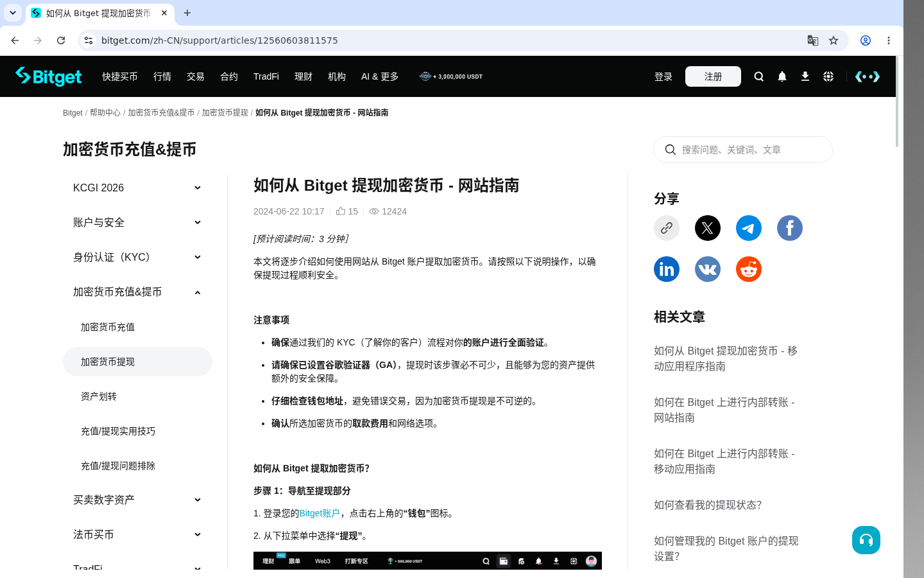
Task: Open 行情 navigation menu
Action: point(162,76)
